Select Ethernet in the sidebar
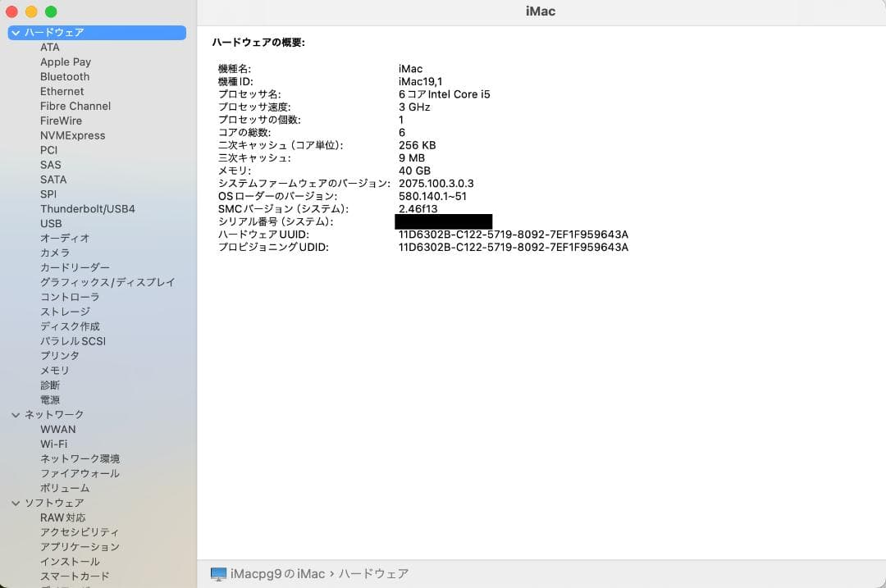This screenshot has height=588, width=886. [x=62, y=91]
